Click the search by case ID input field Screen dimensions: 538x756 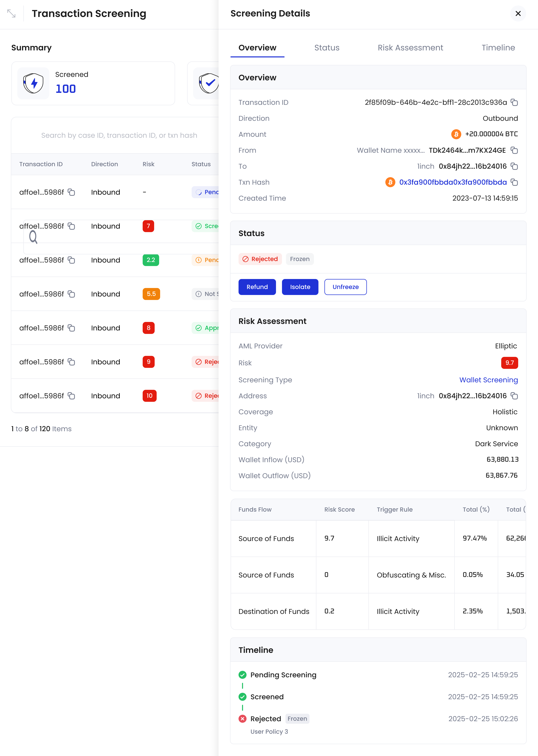pos(119,135)
